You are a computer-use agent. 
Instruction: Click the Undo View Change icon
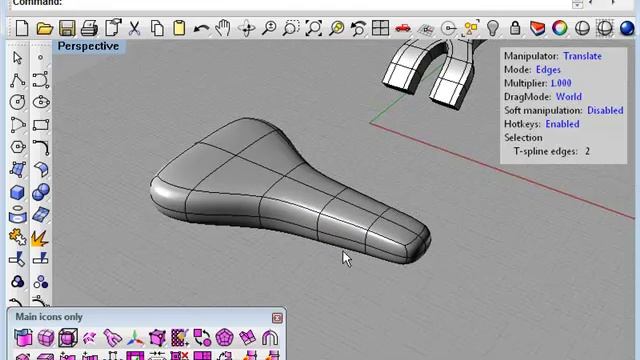pos(358,29)
